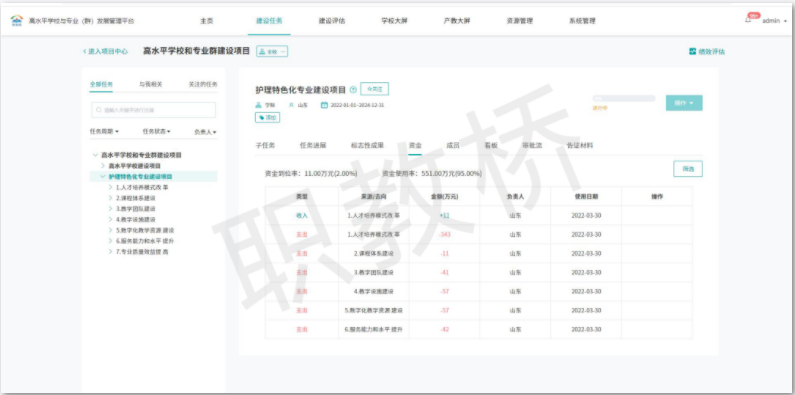The width and height of the screenshot is (795, 395).
Task: Click the 关注 follow button
Action: click(375, 89)
